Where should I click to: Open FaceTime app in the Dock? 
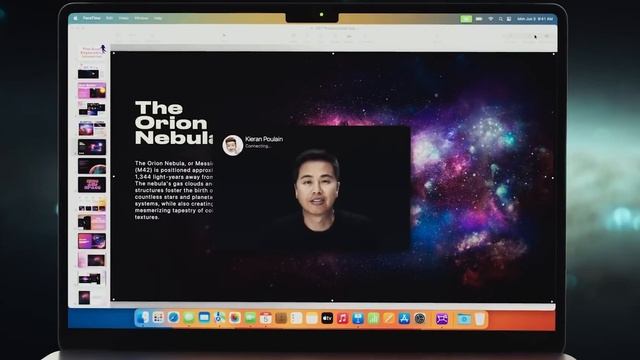point(250,318)
